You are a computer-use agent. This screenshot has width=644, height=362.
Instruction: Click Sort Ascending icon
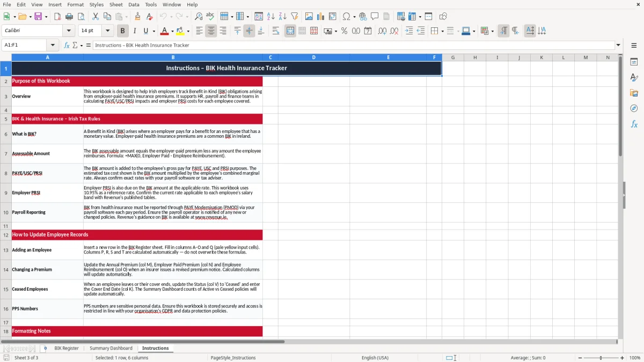[270, 17]
